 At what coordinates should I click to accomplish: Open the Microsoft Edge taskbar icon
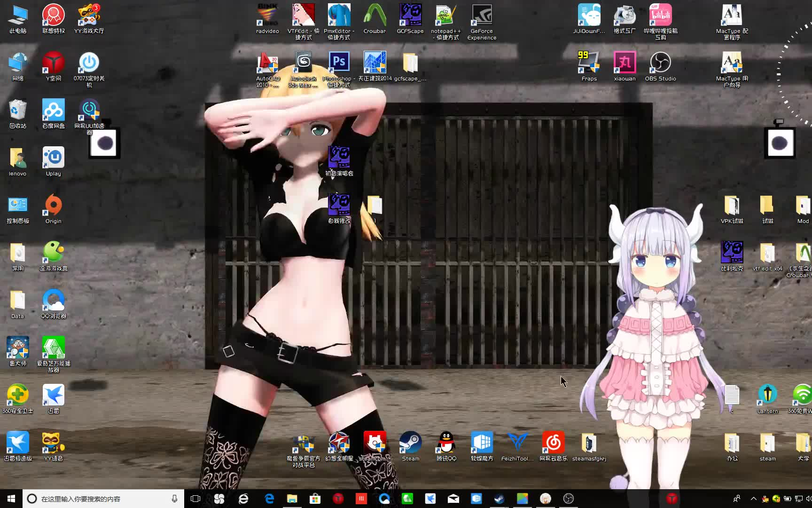tap(269, 499)
